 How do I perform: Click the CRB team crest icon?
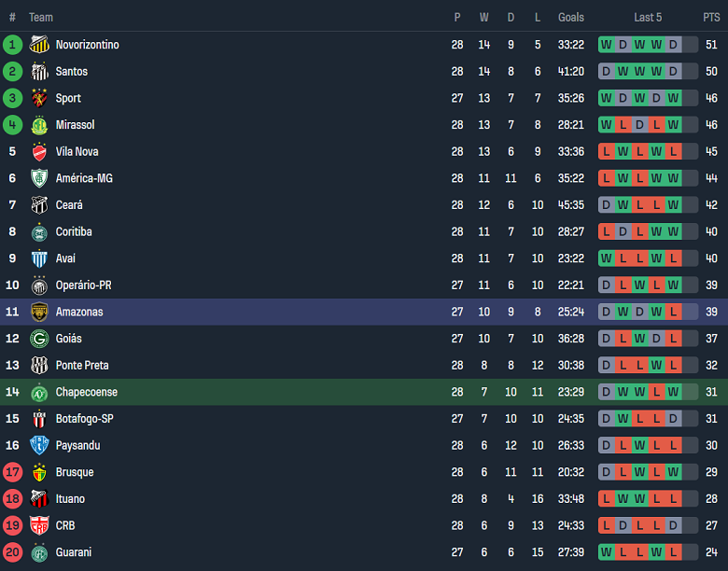coord(39,526)
